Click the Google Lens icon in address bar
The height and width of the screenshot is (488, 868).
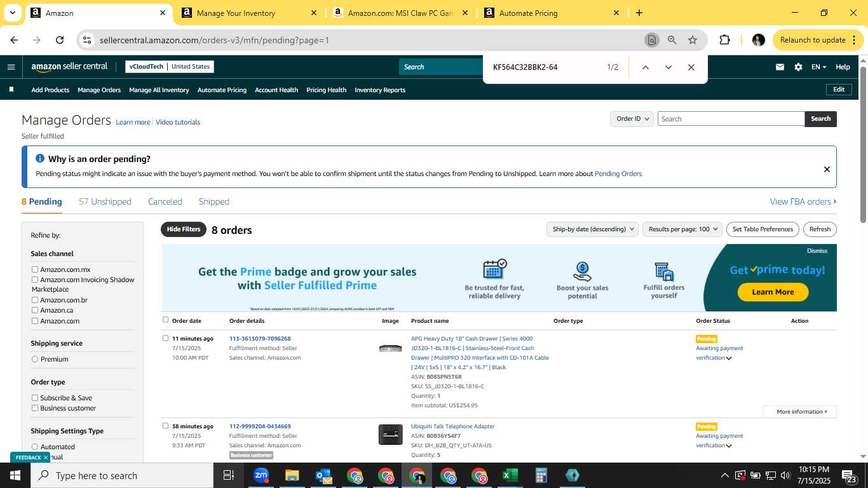pyautogui.click(x=651, y=40)
